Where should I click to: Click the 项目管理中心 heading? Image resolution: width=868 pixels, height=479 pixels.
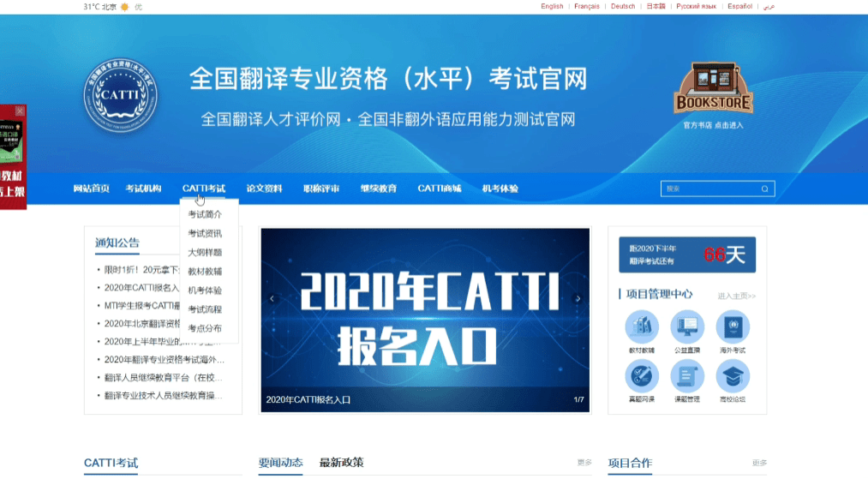point(659,294)
